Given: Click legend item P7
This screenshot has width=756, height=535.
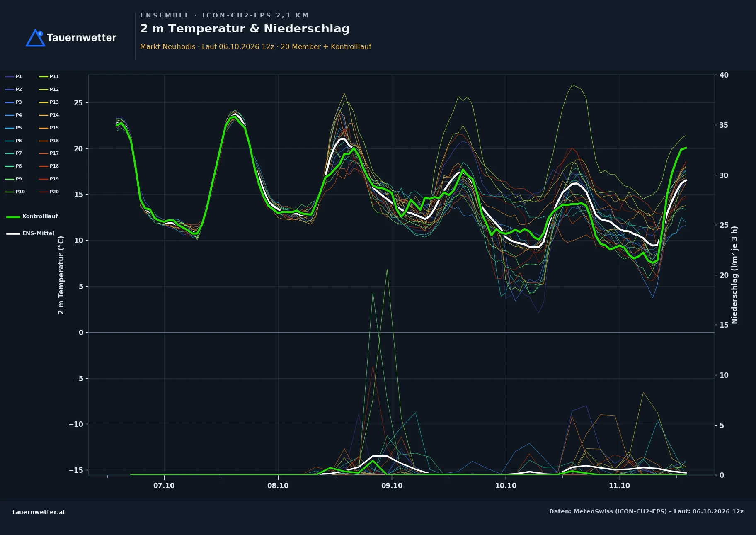Looking at the screenshot, I should click(x=13, y=153).
